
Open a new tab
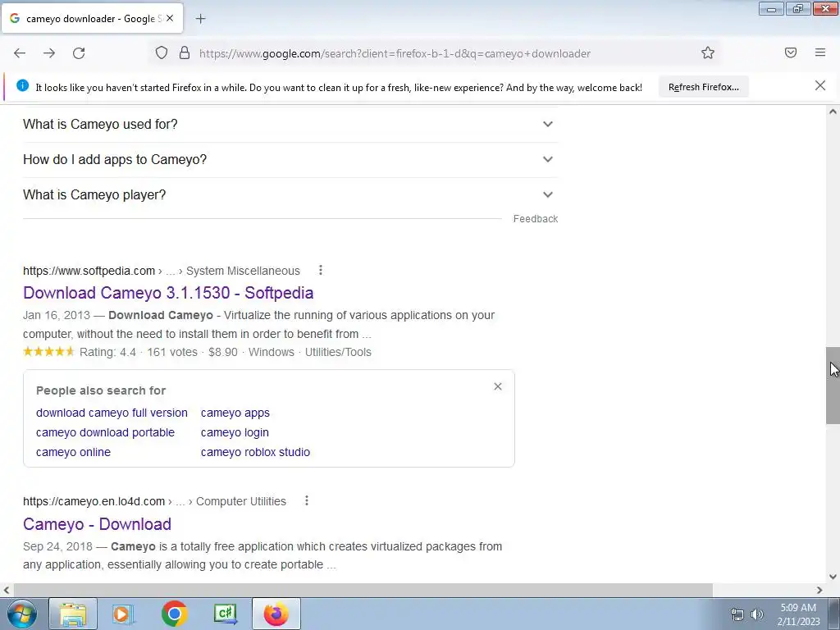pyautogui.click(x=200, y=19)
